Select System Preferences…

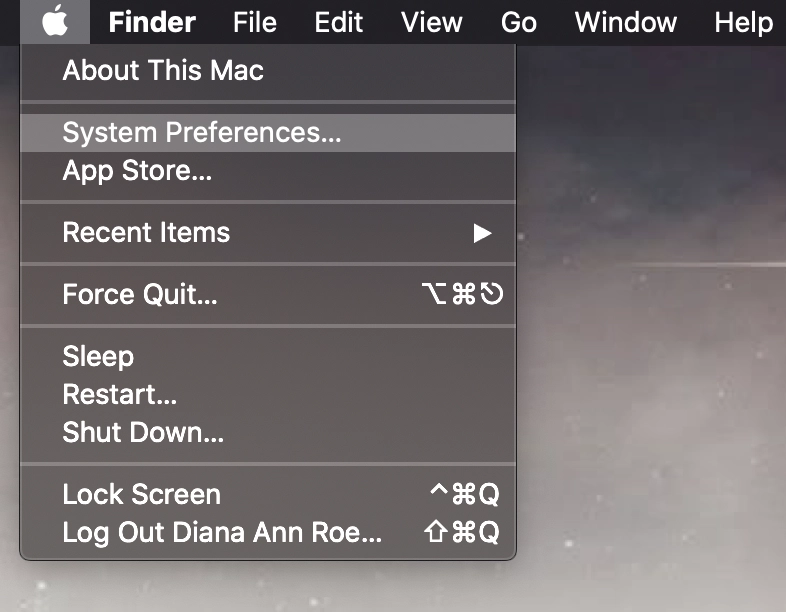tap(268, 133)
